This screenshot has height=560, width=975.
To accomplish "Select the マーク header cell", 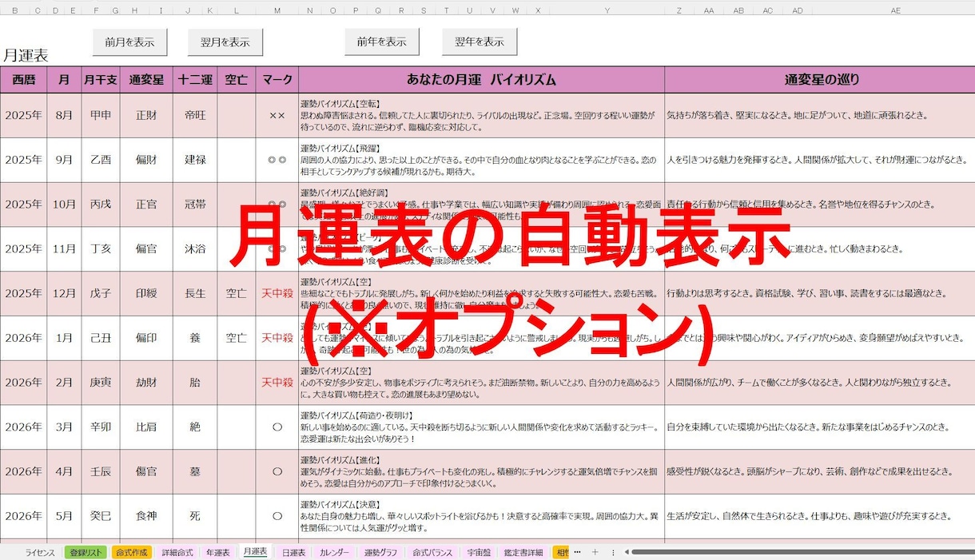I will pyautogui.click(x=277, y=80).
